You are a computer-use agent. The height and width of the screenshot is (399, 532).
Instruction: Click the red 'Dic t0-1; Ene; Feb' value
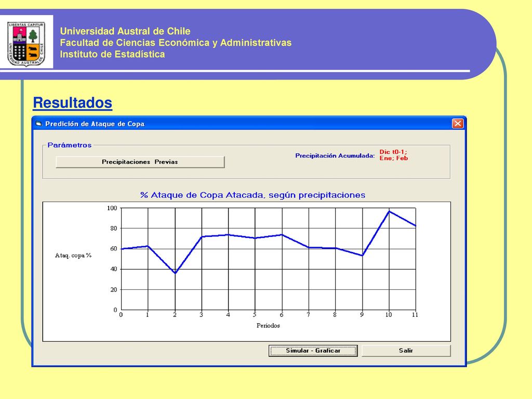[x=394, y=155]
